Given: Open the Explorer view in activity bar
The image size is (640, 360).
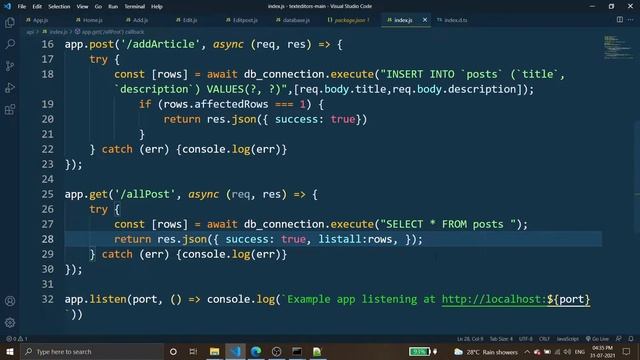Looking at the screenshot, I should click(x=10, y=22).
